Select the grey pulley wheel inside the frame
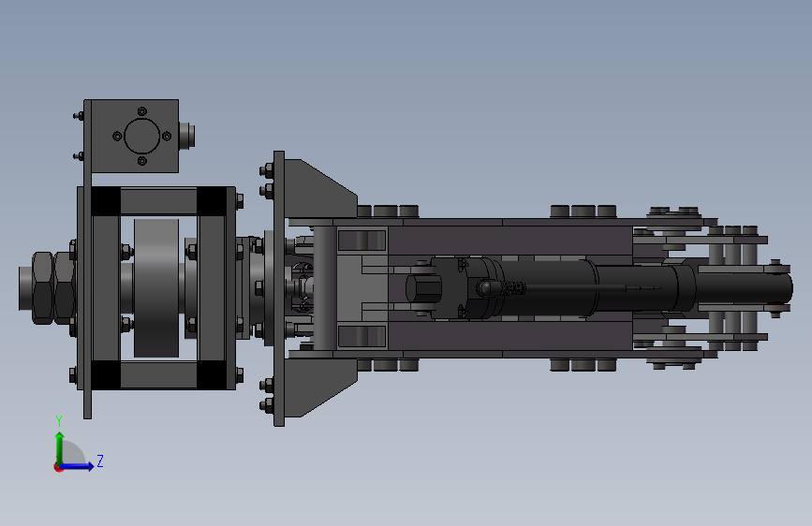This screenshot has height=526, width=812. [156, 288]
